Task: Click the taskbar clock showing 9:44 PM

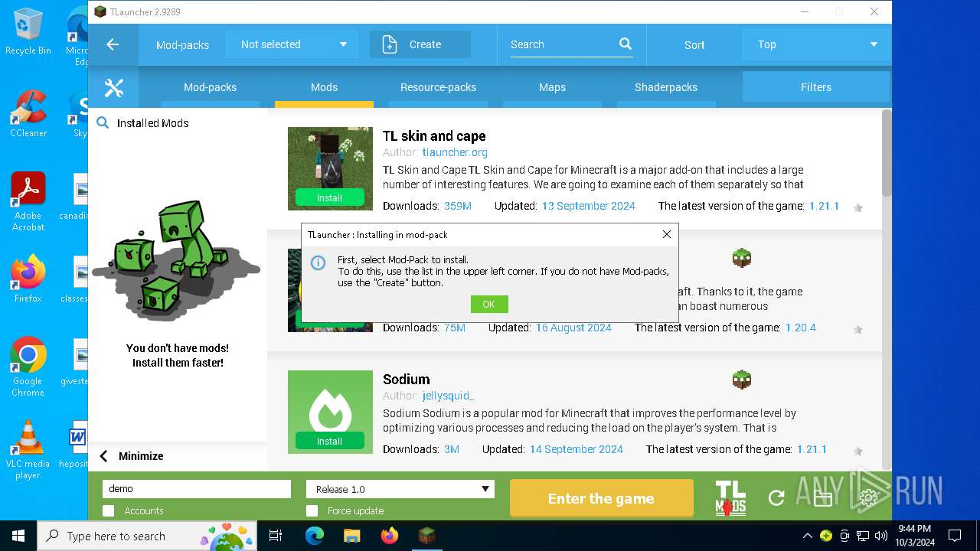Action: [915, 536]
